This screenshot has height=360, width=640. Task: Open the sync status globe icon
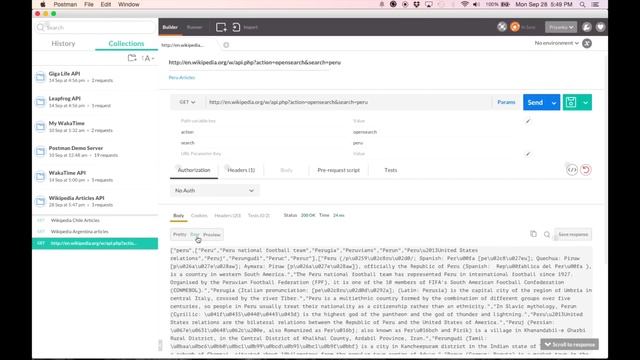tap(502, 27)
